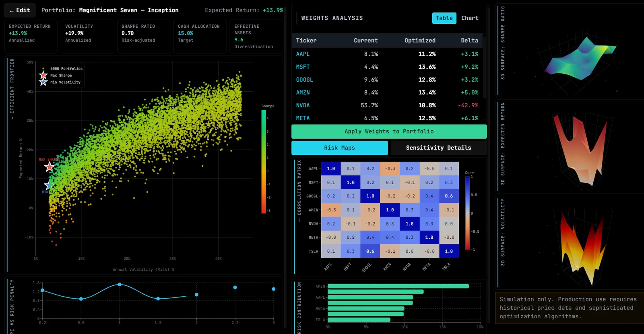Screen dimensions: 644x334
Task: Open the help icon on Efficient Frontier panel
Action: (12, 118)
